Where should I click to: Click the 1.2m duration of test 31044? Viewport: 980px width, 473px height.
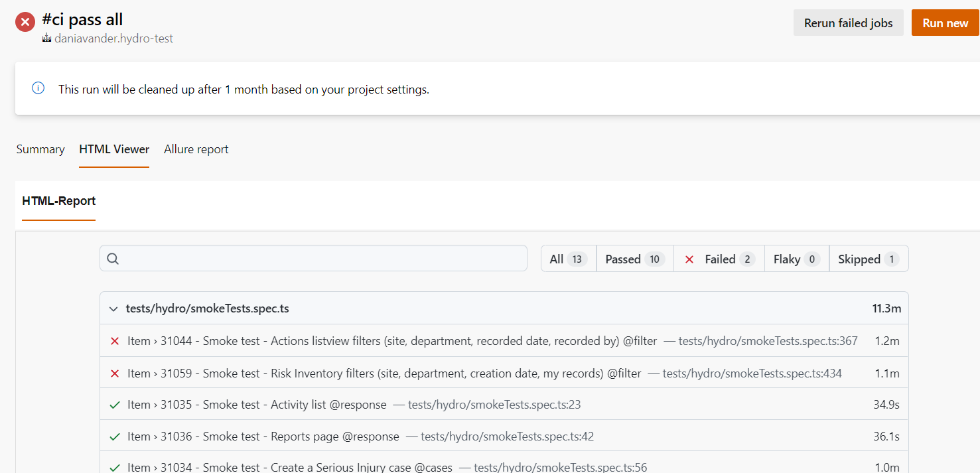pyautogui.click(x=886, y=340)
